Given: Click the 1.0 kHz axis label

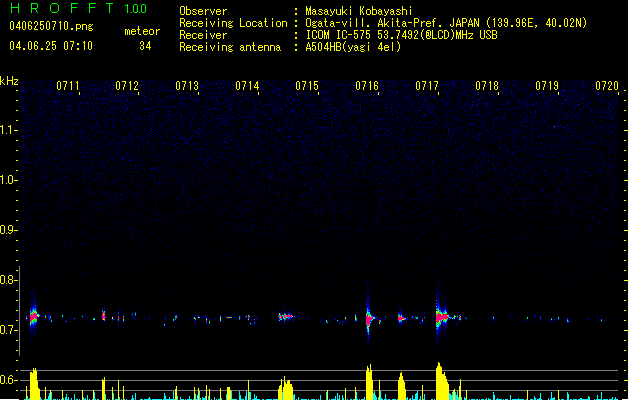Looking at the screenshot, I should tap(8, 180).
